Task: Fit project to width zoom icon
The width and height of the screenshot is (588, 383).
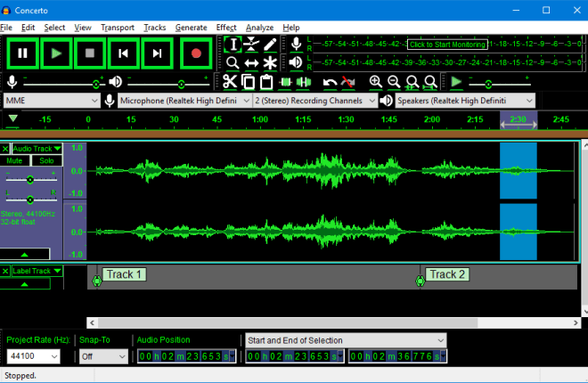Action: click(x=430, y=82)
